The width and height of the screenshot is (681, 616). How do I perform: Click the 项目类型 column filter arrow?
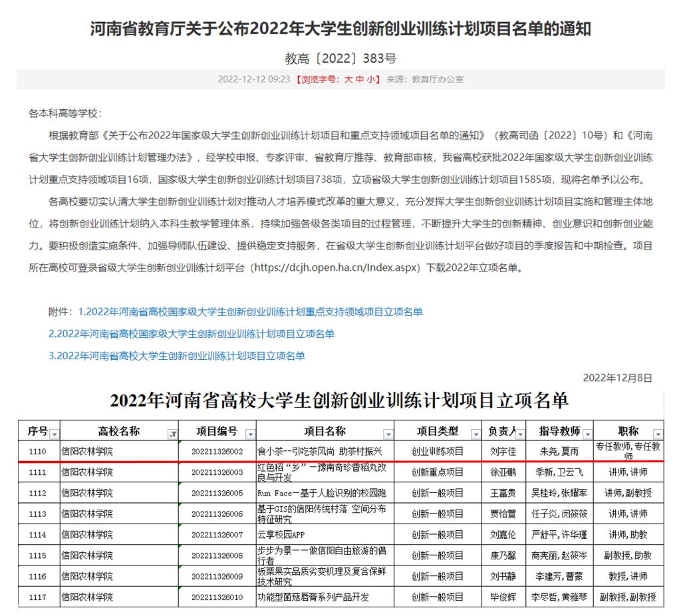[x=475, y=434]
